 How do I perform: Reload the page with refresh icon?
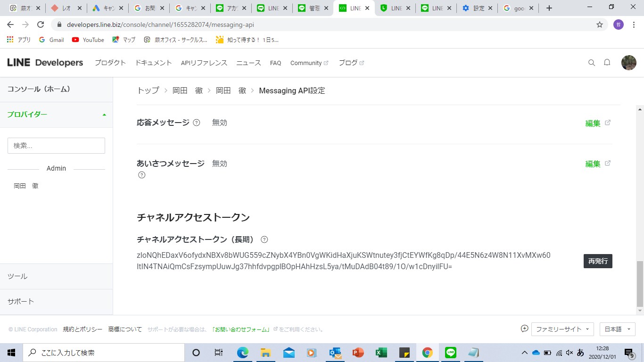click(x=41, y=25)
